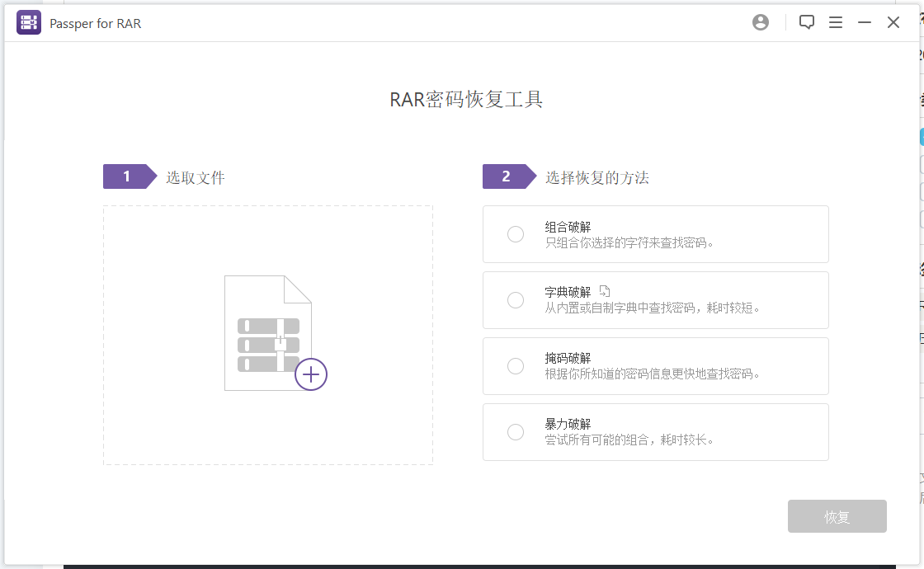
Task: Select the 暴力破解 radio button
Action: 515,432
